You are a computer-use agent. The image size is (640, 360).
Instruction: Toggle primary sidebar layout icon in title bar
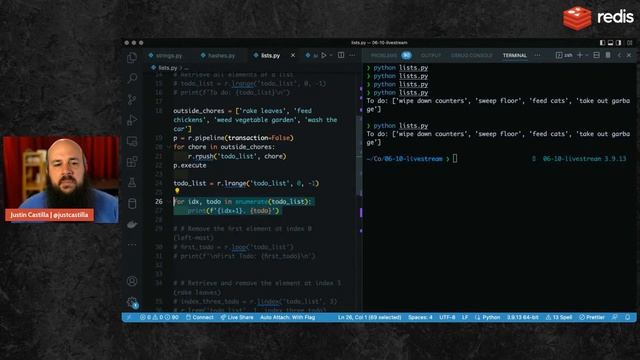coord(602,42)
